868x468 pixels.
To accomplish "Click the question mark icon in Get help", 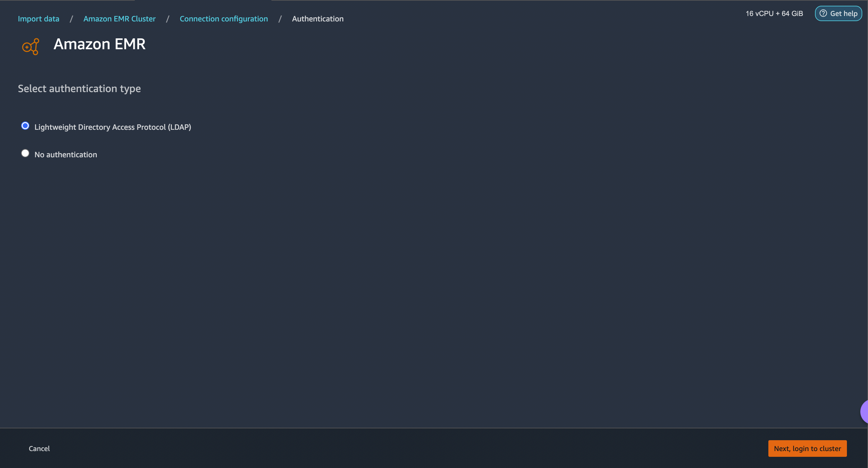I will pyautogui.click(x=823, y=13).
